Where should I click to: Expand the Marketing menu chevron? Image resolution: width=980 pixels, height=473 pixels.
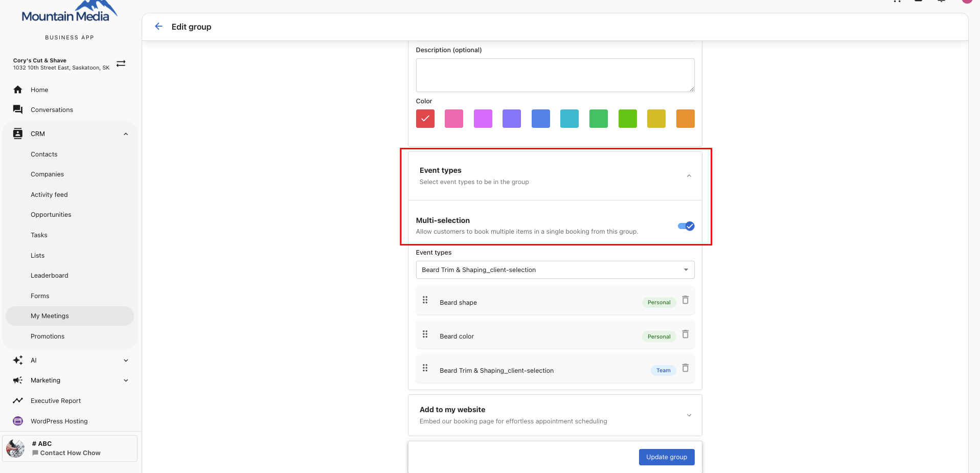click(x=126, y=380)
